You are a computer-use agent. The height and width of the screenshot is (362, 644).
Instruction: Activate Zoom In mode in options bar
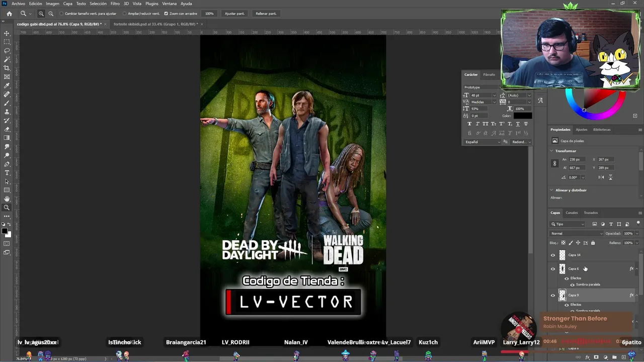[41, 14]
